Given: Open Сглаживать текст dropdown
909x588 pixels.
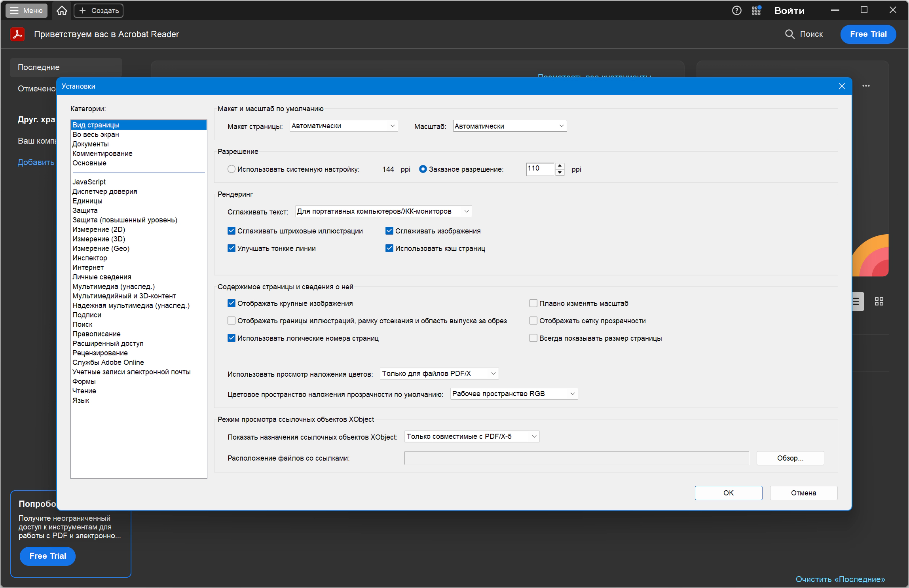Looking at the screenshot, I should (383, 211).
